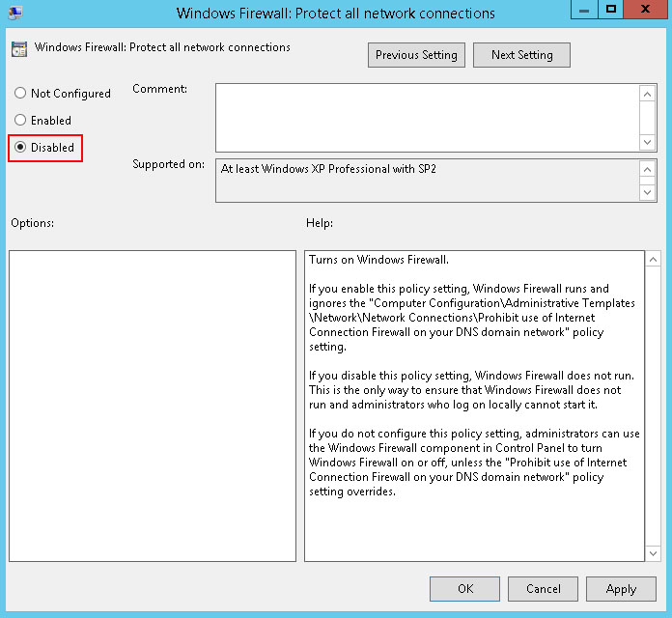Maximize the policy setting window
Image resolution: width=672 pixels, height=618 pixels.
tap(610, 10)
